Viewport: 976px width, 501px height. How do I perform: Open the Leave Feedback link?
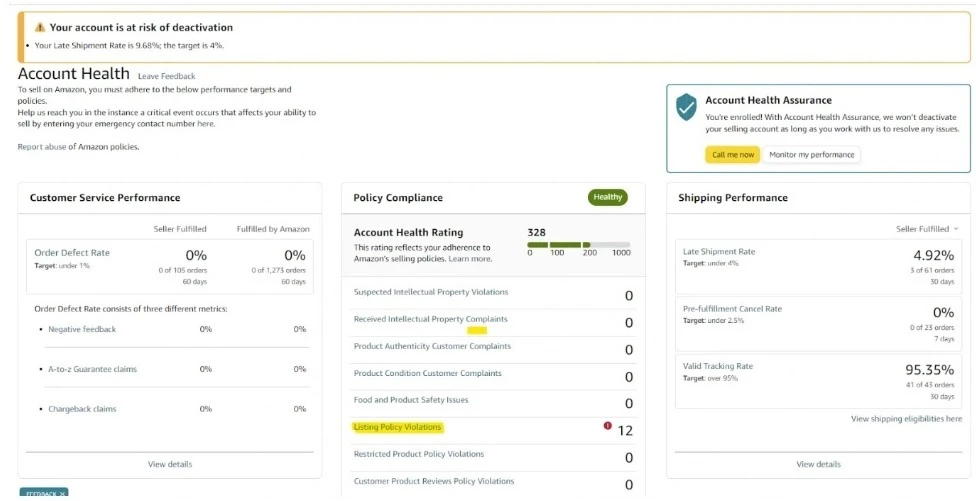pyautogui.click(x=166, y=77)
